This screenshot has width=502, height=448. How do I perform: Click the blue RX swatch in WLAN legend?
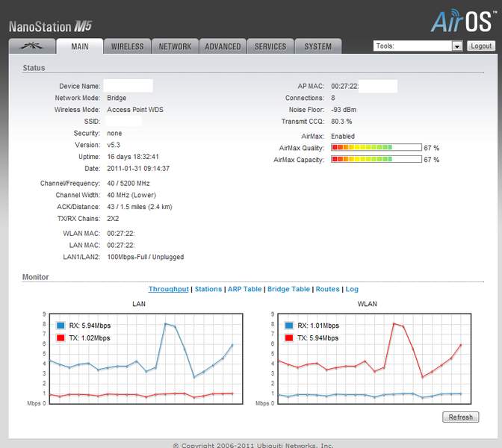289,326
